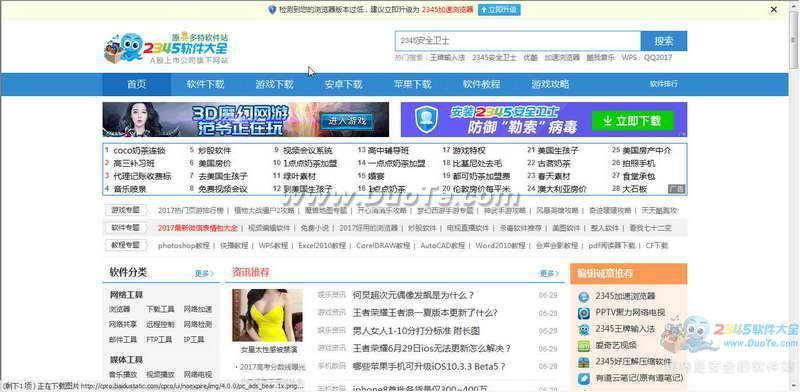800x392 pixels.
Task: Open headline 男人女人1-10分打分标准 附长图
Action: (x=416, y=331)
